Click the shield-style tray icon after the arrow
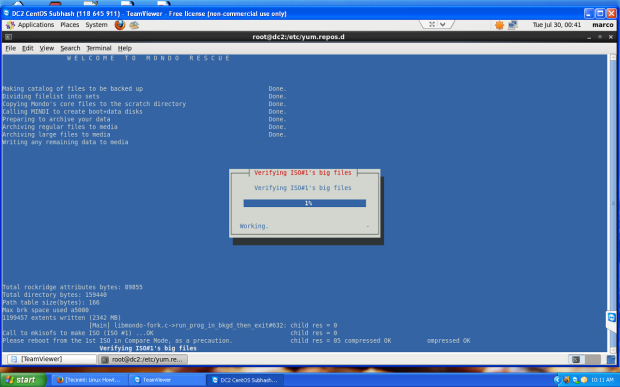The height and width of the screenshot is (387, 620). point(567,380)
